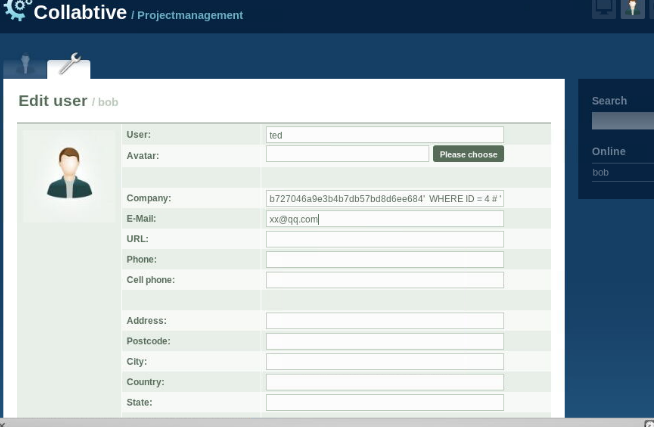The width and height of the screenshot is (654, 427).
Task: Focus the Country input field
Action: tap(385, 382)
